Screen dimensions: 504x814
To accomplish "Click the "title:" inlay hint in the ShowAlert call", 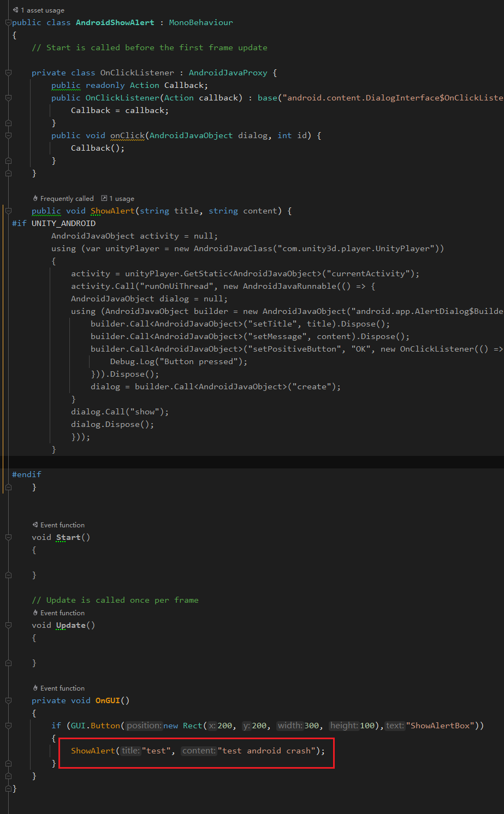I will (x=130, y=751).
